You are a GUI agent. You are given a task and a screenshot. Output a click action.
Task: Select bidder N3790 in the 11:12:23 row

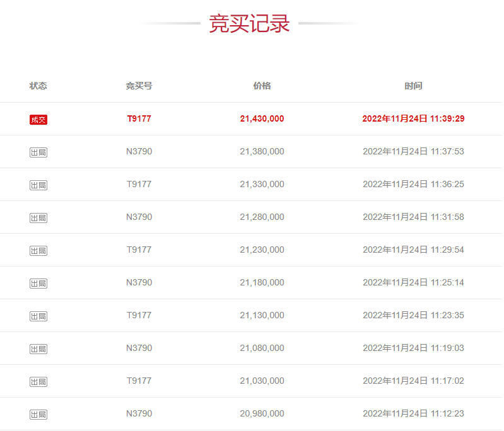pos(139,413)
